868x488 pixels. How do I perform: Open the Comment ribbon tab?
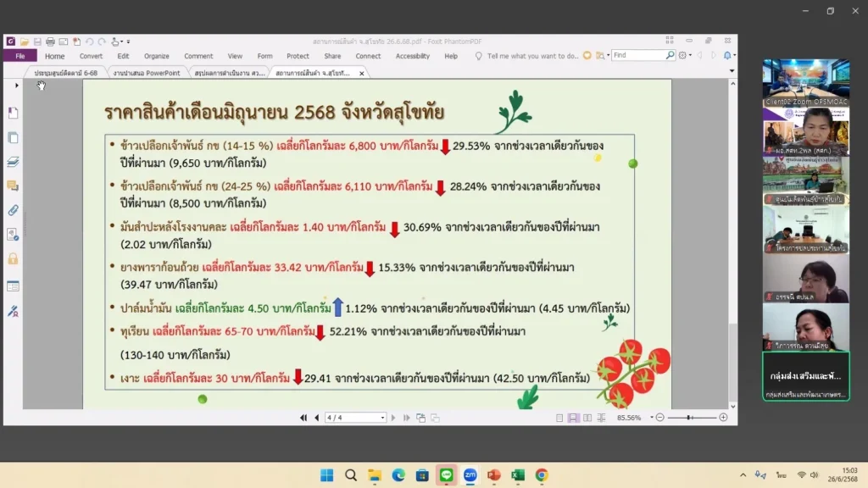[198, 56]
